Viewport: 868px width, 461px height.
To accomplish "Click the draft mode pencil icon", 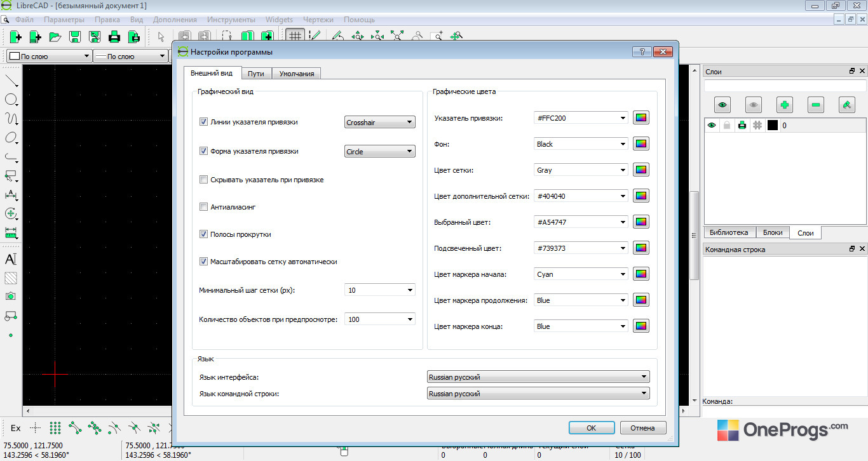I will [314, 37].
